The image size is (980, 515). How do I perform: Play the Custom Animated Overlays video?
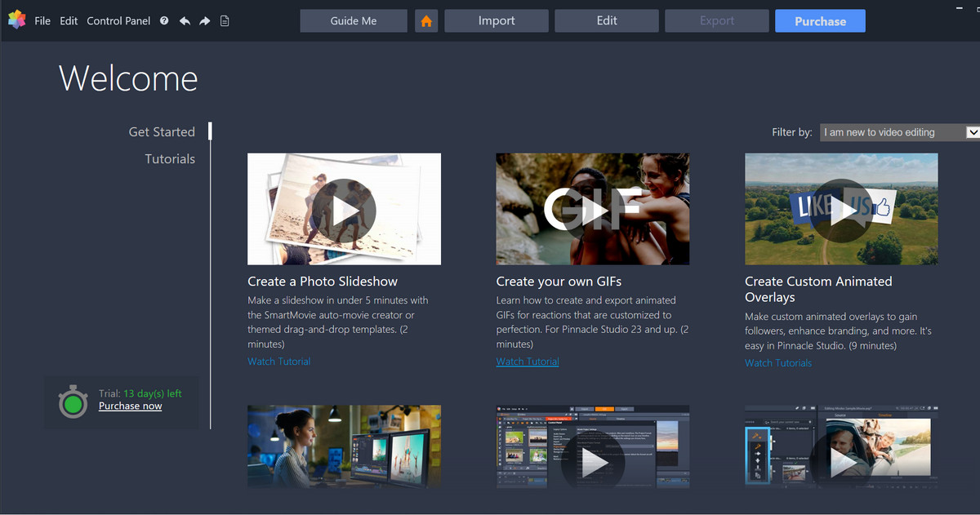(x=841, y=209)
